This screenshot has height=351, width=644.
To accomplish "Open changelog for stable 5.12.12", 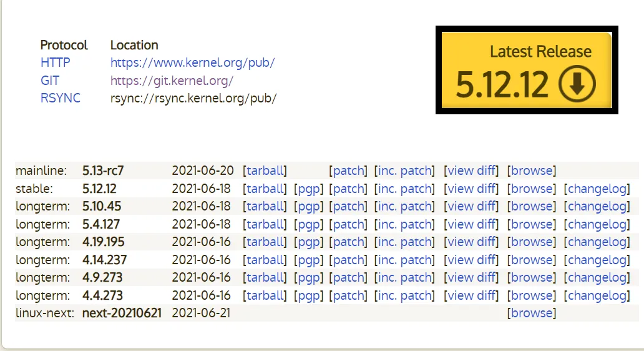I will pyautogui.click(x=597, y=189).
